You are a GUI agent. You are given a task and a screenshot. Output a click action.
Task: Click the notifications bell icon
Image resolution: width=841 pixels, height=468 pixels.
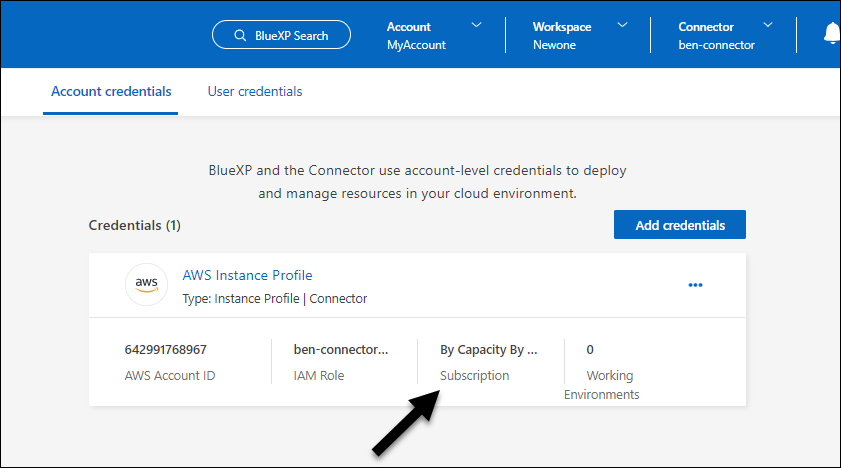831,35
